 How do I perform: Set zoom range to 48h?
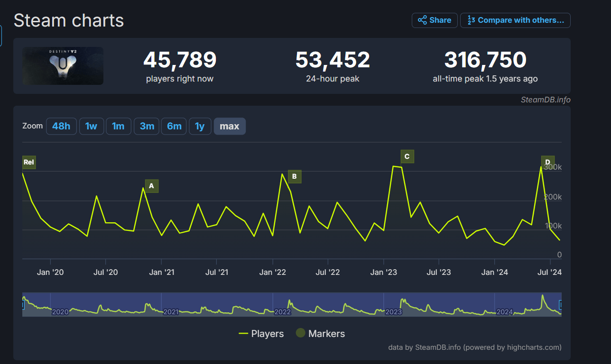point(61,126)
